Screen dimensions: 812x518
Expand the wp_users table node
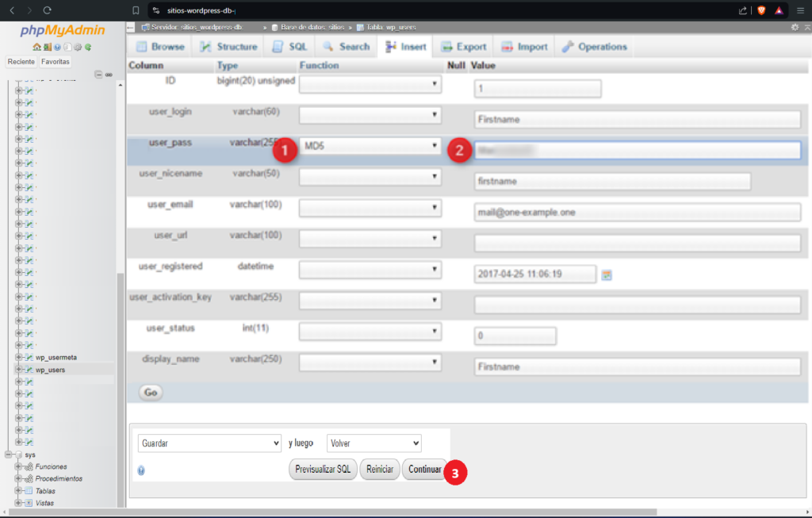pyautogui.click(x=19, y=370)
